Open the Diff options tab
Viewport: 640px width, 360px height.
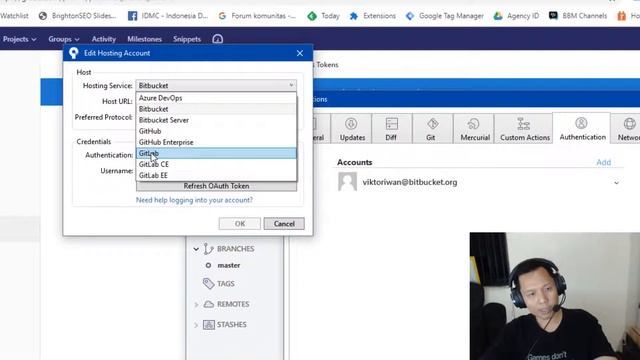391,129
